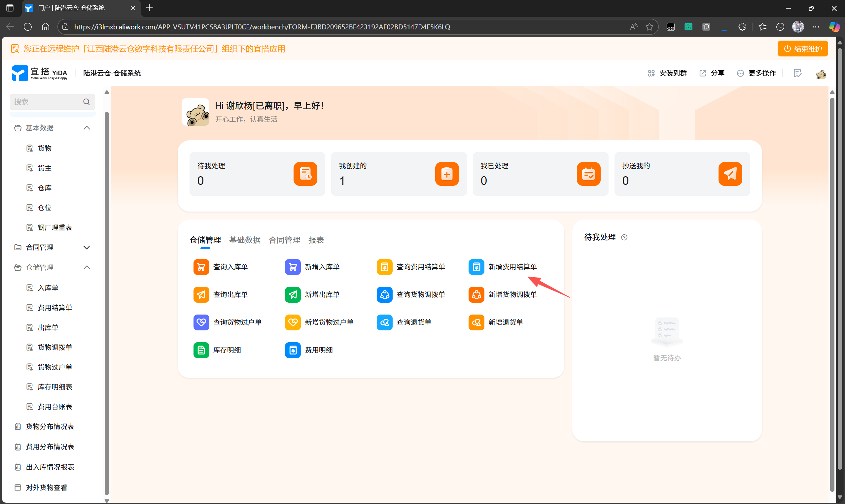Collapse the 仓储管理 sidebar group
Viewport: 845px width, 504px height.
87,267
